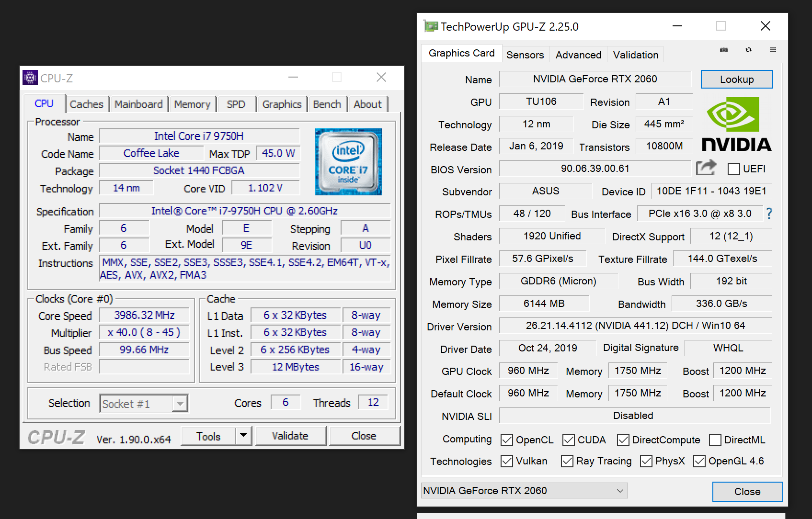Screen dimensions: 812x519
Task: Toggle the Vulkan checkbox
Action: point(506,461)
